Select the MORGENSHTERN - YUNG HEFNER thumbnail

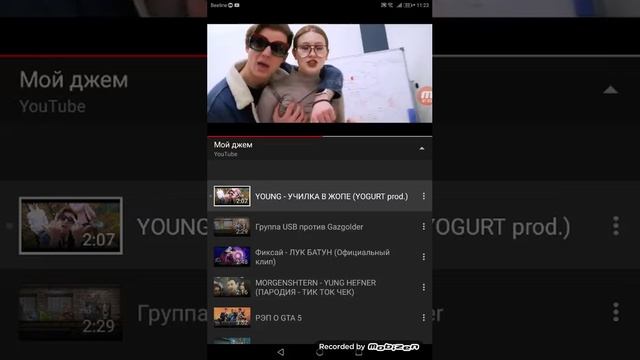coord(232,287)
